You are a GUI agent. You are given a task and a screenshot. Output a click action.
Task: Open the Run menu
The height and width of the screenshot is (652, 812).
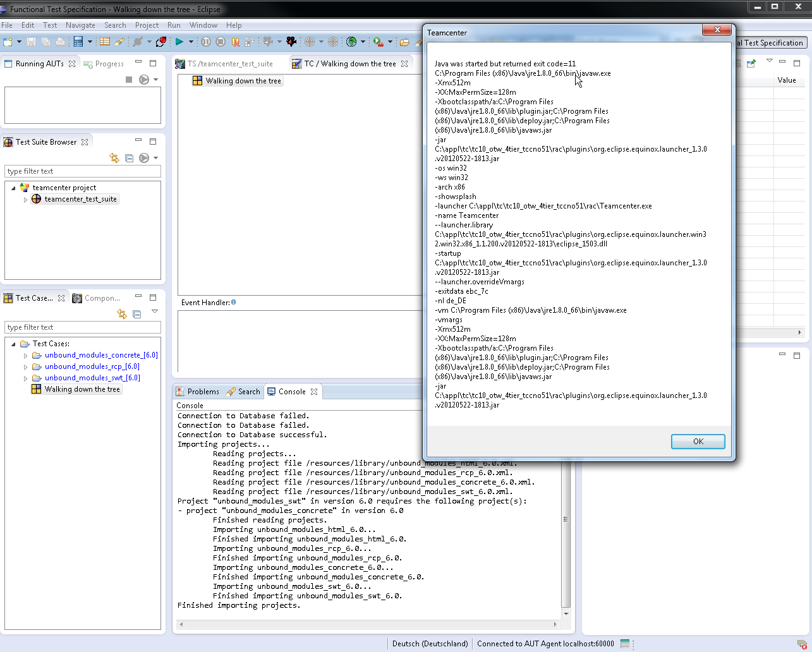(174, 25)
